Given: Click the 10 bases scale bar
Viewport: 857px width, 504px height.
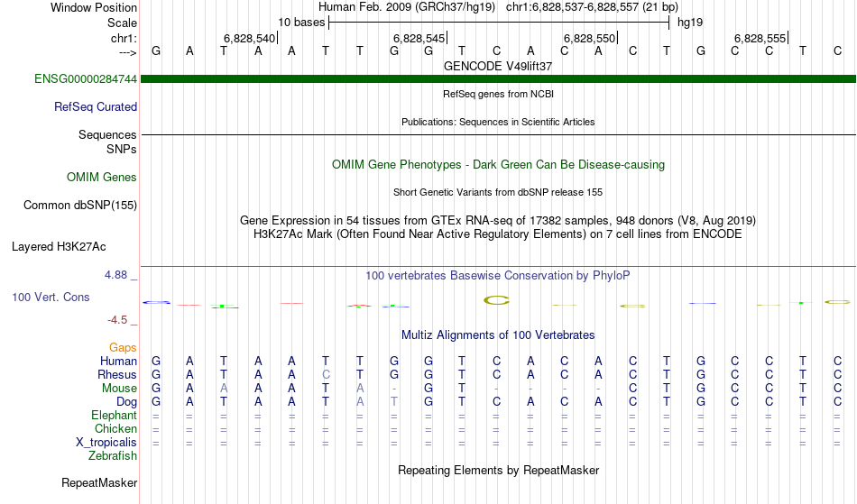Looking at the screenshot, I should coord(499,23).
